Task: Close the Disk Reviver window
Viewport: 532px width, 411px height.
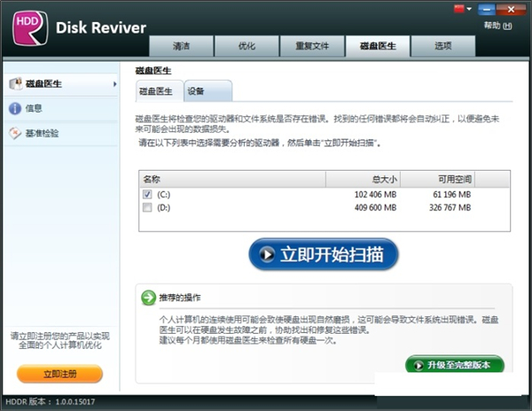Action: point(511,10)
